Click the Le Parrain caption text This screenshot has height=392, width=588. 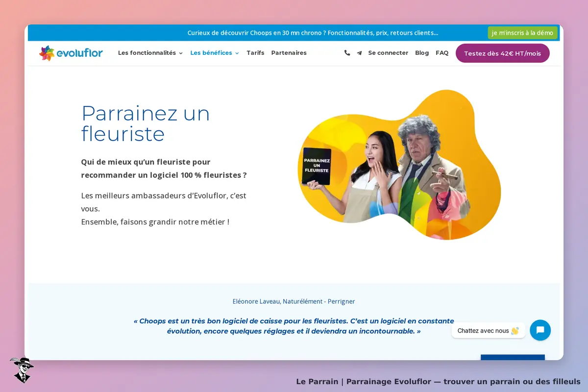click(438, 381)
